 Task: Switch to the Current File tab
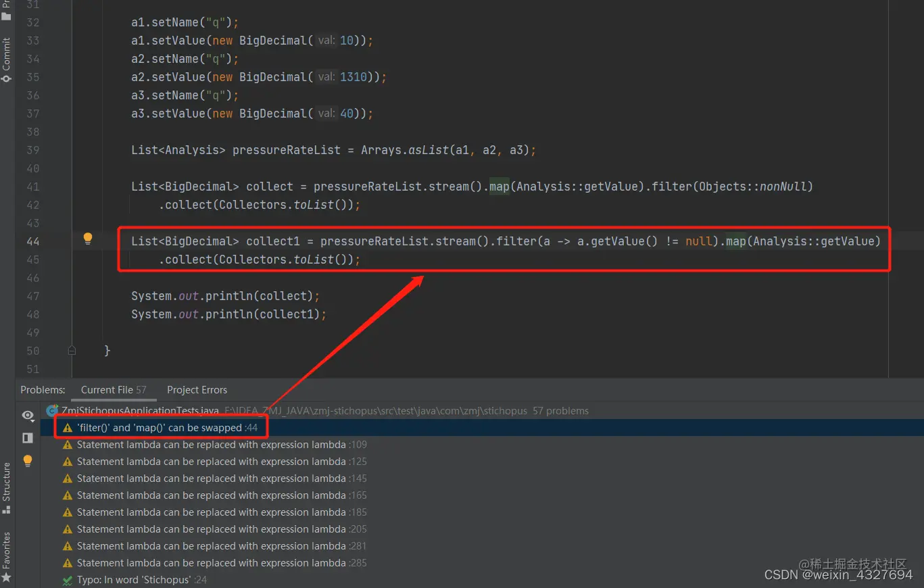114,389
